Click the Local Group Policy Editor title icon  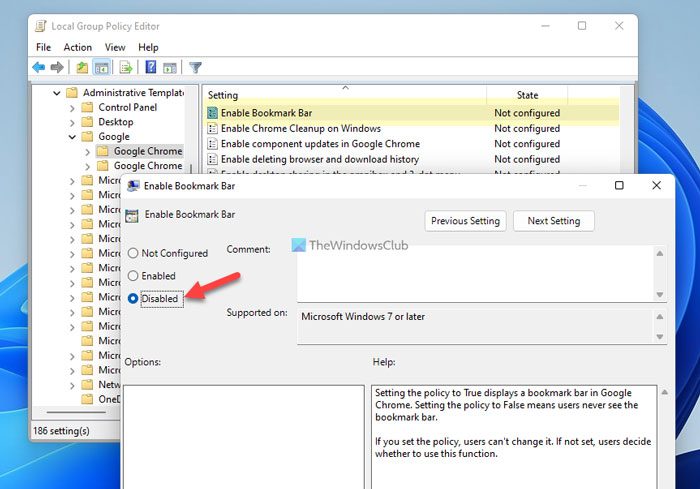coord(41,26)
